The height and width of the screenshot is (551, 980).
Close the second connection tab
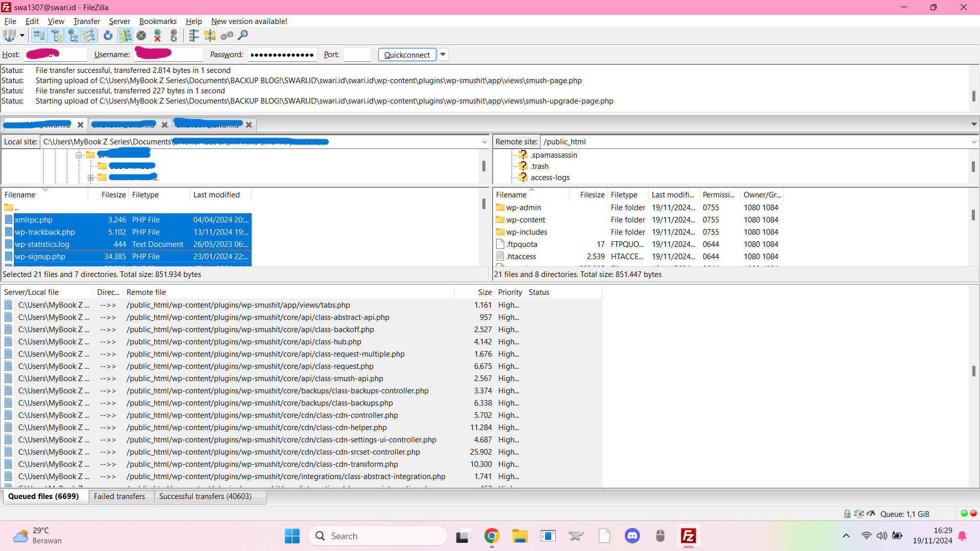164,125
